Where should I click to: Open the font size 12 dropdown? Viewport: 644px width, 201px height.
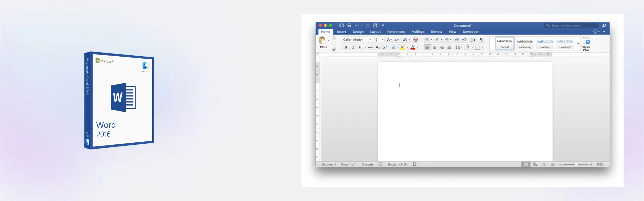pyautogui.click(x=383, y=40)
